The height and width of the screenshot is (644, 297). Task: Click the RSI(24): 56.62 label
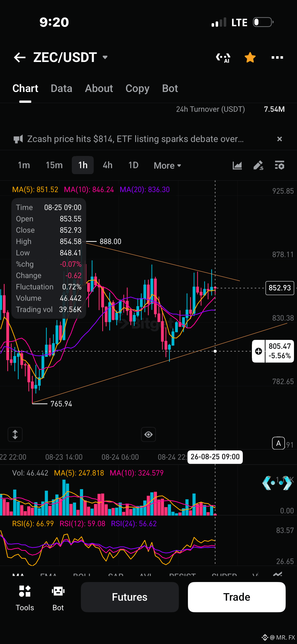point(134,524)
